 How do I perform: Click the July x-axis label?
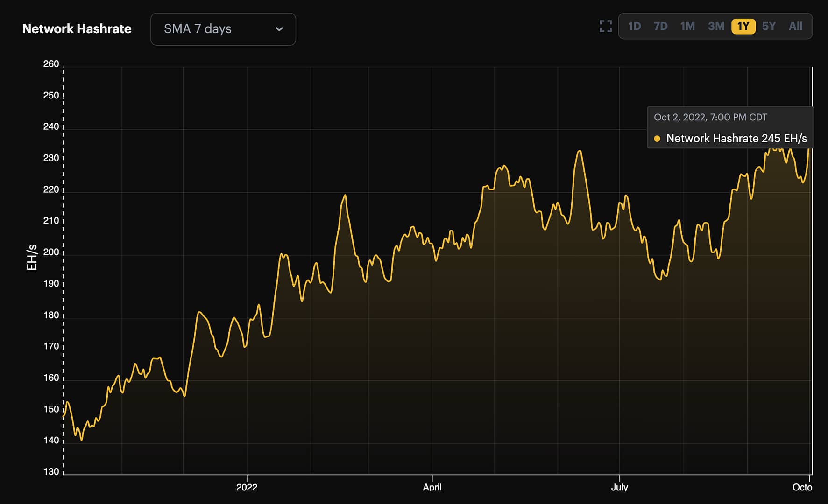[619, 487]
